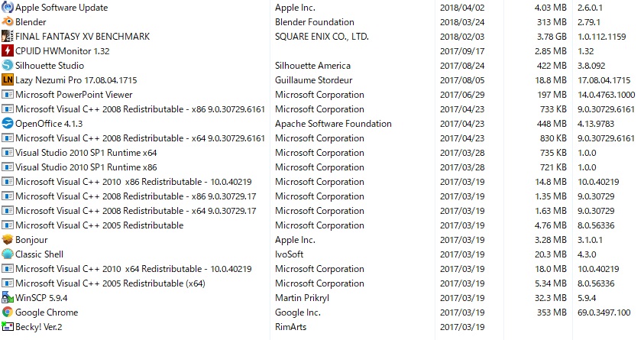Click the Lazy Nezumi Pro icon
The width and height of the screenshot is (644, 340).
pos(8,80)
